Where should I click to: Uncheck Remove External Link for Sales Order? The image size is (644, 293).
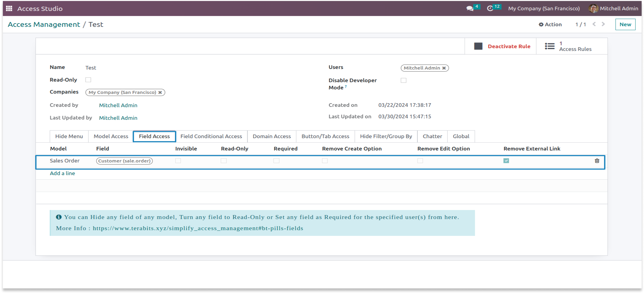tap(506, 161)
